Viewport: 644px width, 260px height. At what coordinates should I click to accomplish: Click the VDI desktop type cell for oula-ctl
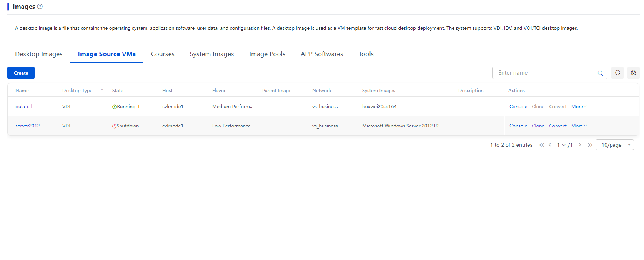66,107
